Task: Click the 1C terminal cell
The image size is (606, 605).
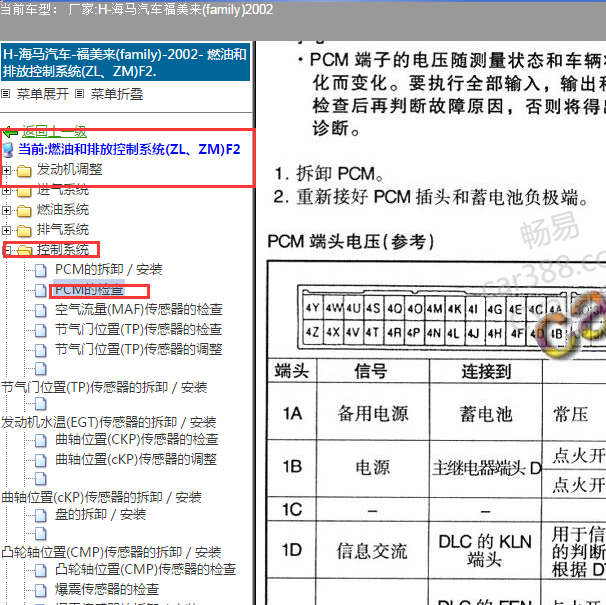Action: click(292, 509)
